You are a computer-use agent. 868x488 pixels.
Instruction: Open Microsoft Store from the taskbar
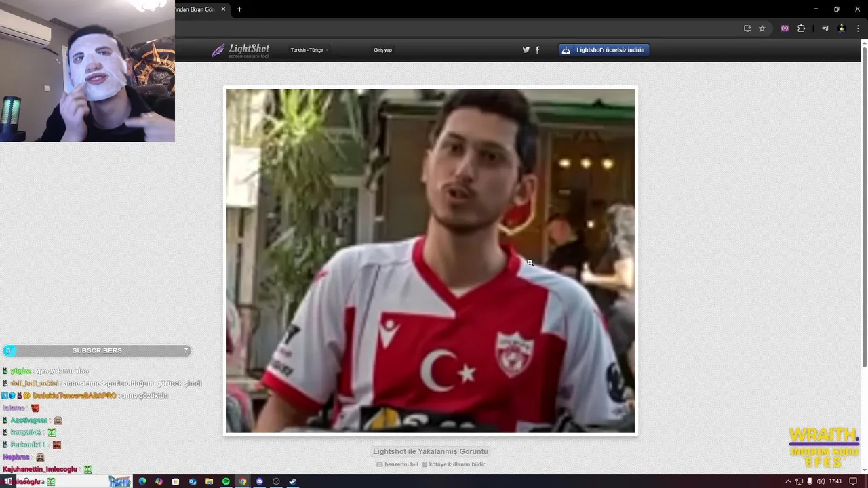176,481
